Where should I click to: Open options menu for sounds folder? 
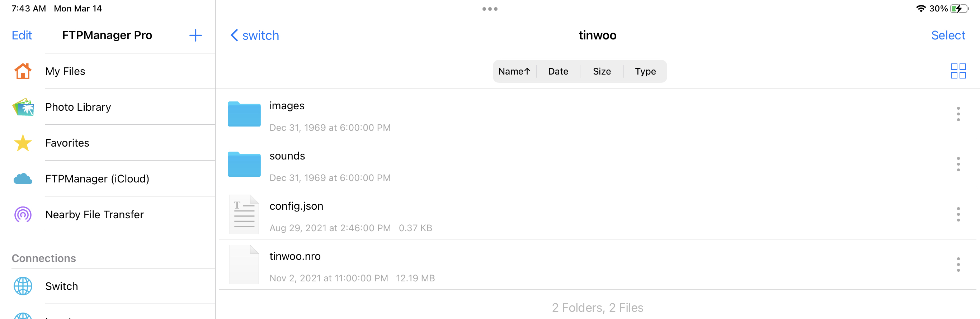pyautogui.click(x=958, y=164)
